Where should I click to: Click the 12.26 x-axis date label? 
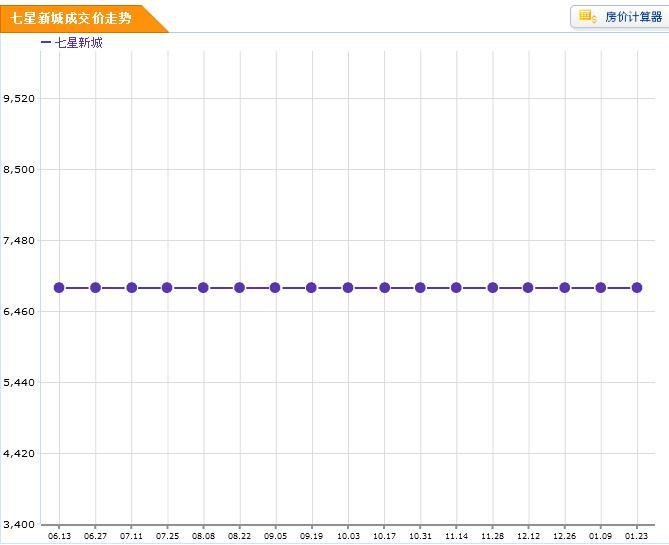pos(565,536)
